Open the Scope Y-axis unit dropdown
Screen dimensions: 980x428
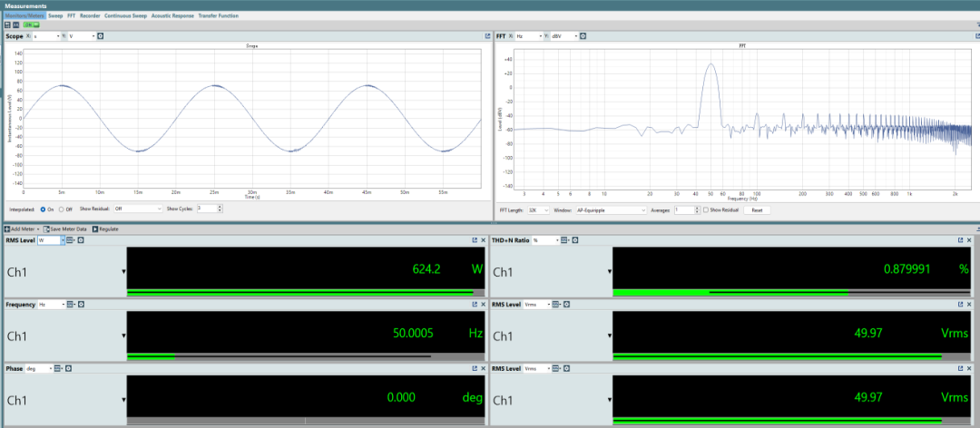82,36
